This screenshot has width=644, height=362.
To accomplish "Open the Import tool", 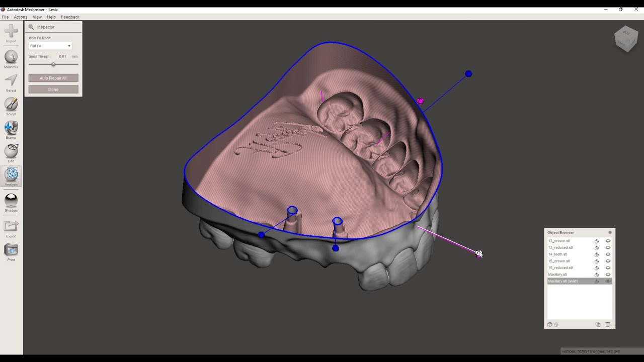I will coord(11,33).
